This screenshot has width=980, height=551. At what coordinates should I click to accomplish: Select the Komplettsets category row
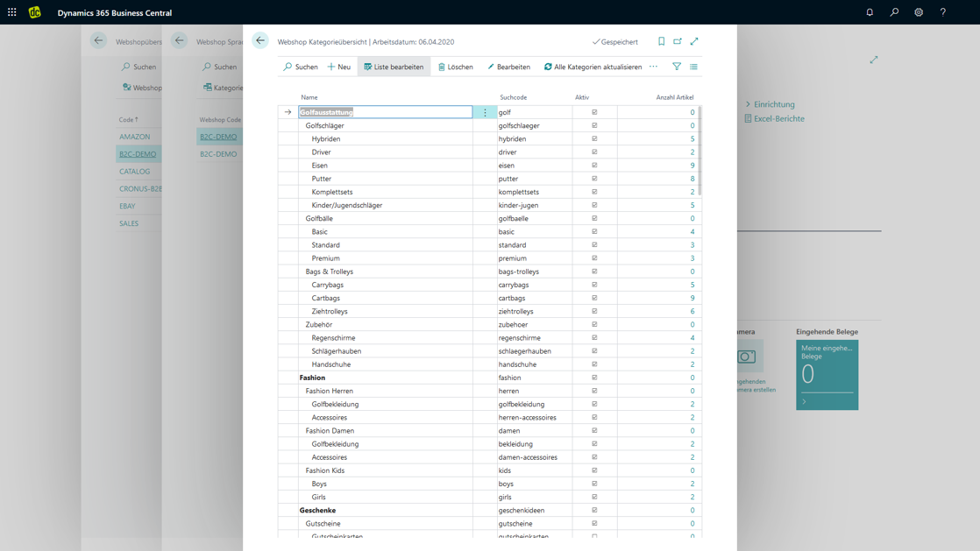click(489, 192)
